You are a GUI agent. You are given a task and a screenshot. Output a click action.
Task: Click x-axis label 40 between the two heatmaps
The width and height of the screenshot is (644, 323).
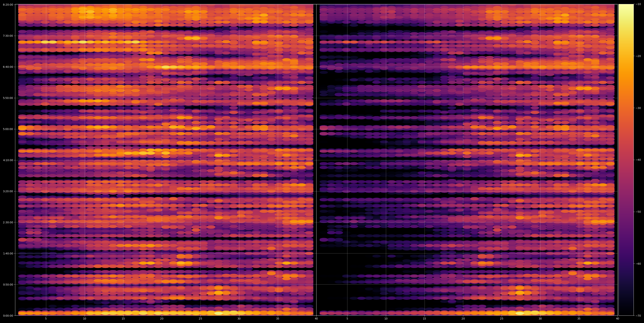[x=316, y=319]
